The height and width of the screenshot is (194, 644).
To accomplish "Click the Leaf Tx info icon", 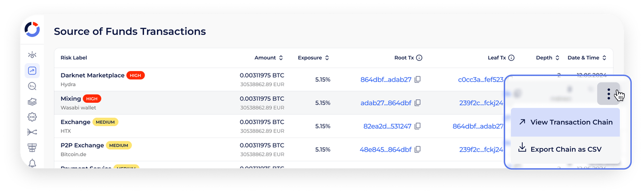I will click(511, 58).
